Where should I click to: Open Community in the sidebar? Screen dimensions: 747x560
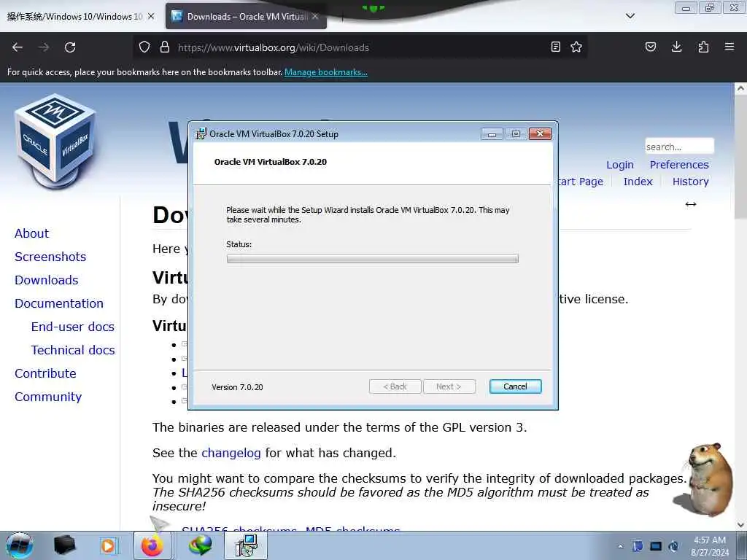(48, 397)
